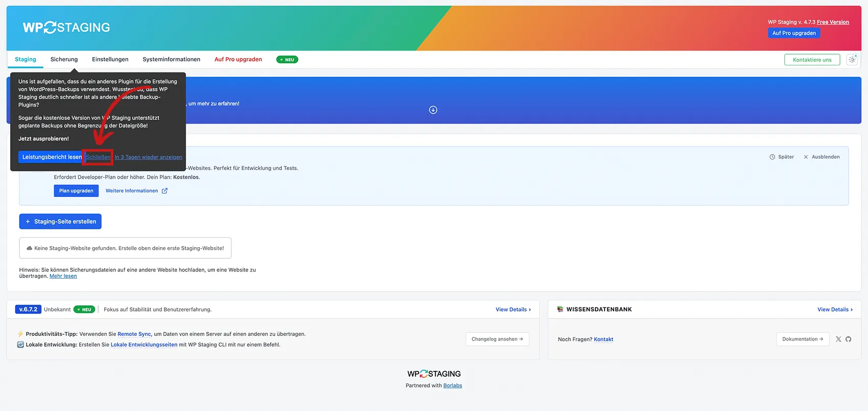Go to Systeminformationen tab
This screenshot has height=411, width=868.
click(x=171, y=59)
